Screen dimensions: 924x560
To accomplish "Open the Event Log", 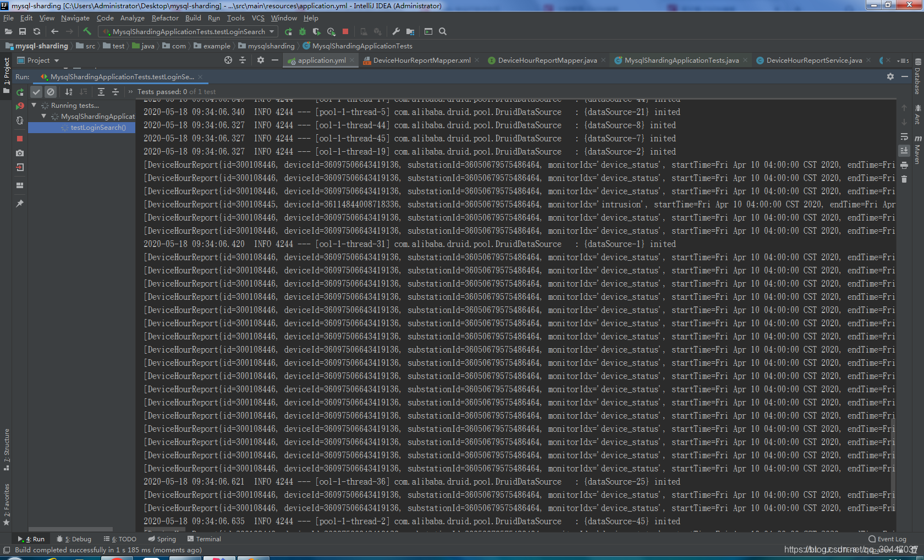I will pos(887,539).
